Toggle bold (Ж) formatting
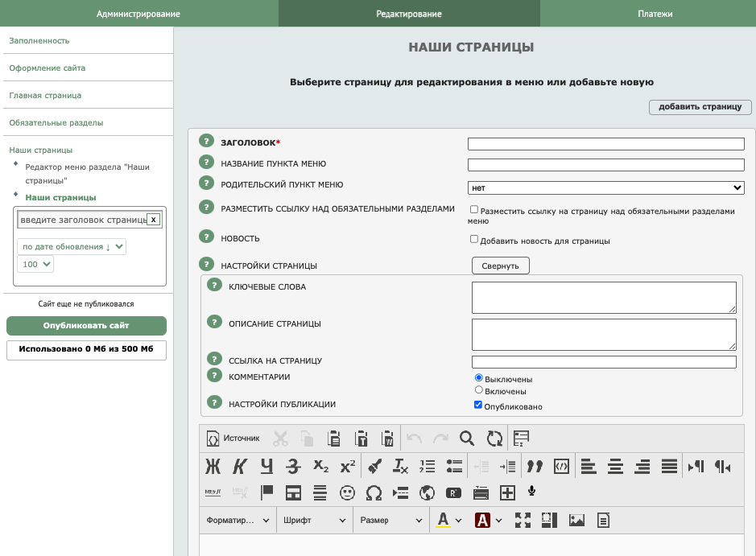 tap(213, 466)
